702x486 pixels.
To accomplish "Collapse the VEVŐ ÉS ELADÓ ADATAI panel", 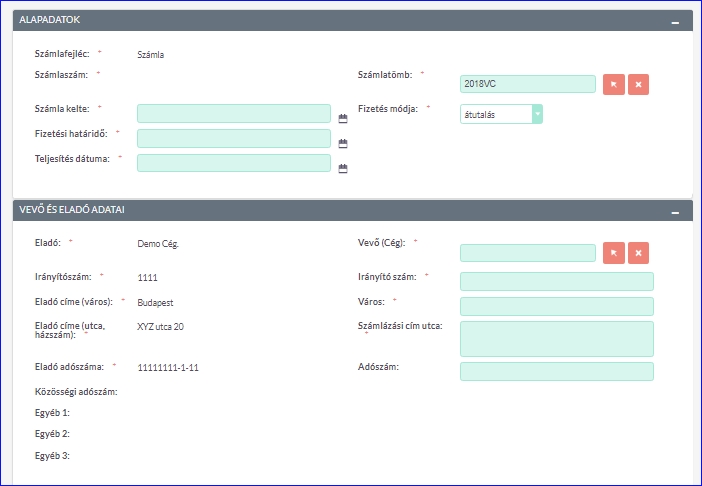I will click(675, 211).
